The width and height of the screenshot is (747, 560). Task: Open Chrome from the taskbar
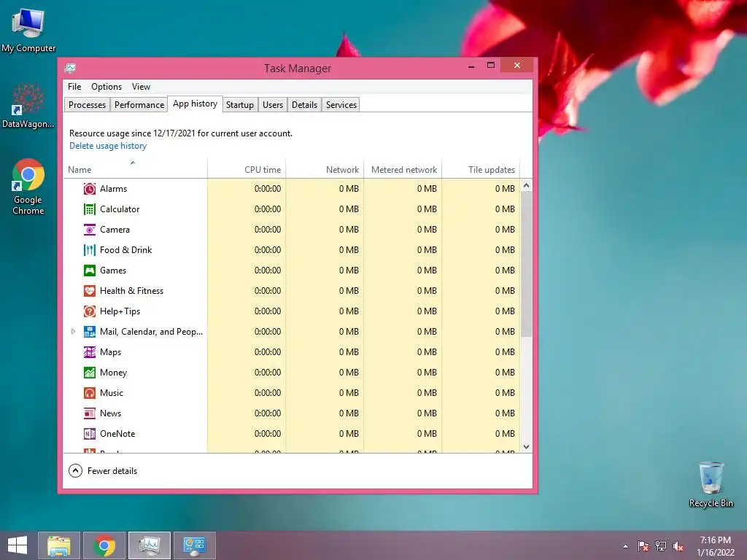pos(104,545)
